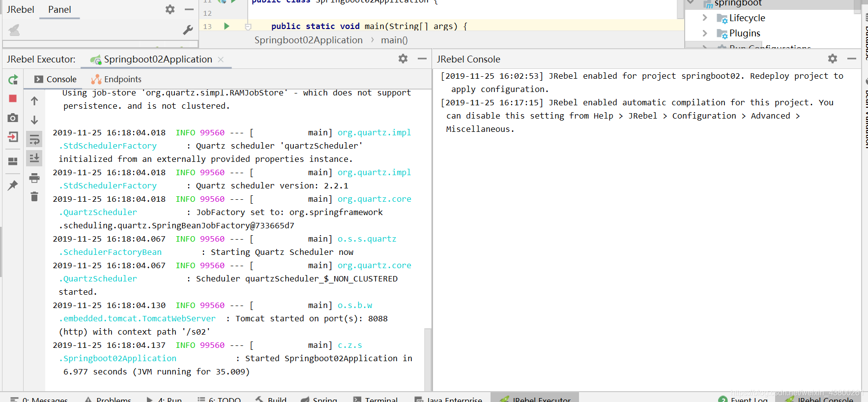This screenshot has width=868, height=402.
Task: Open the 6: TODO tool window
Action: 219,399
